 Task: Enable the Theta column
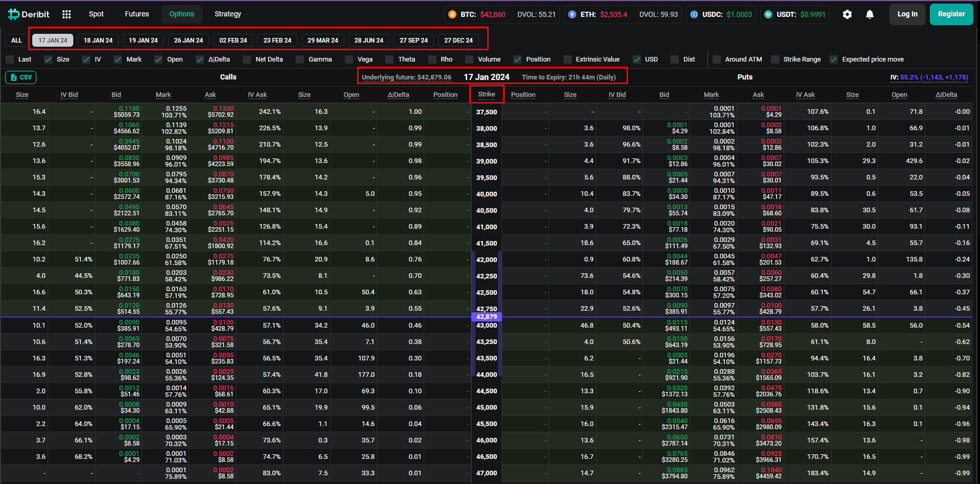coord(389,59)
